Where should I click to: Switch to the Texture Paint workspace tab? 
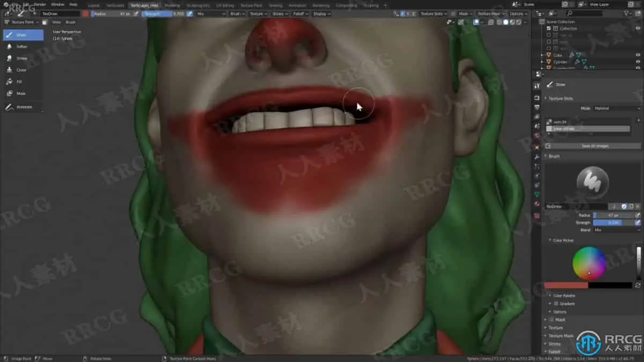pyautogui.click(x=251, y=5)
